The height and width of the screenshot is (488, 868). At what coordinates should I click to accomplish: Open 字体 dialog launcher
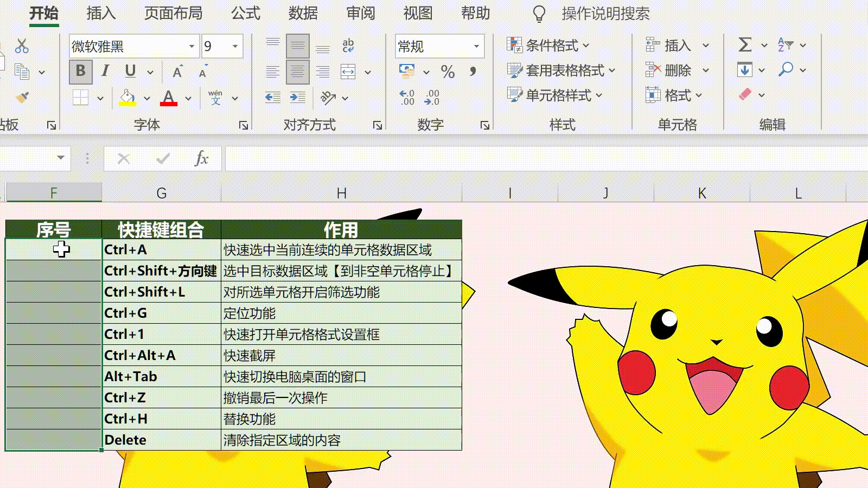(x=244, y=125)
